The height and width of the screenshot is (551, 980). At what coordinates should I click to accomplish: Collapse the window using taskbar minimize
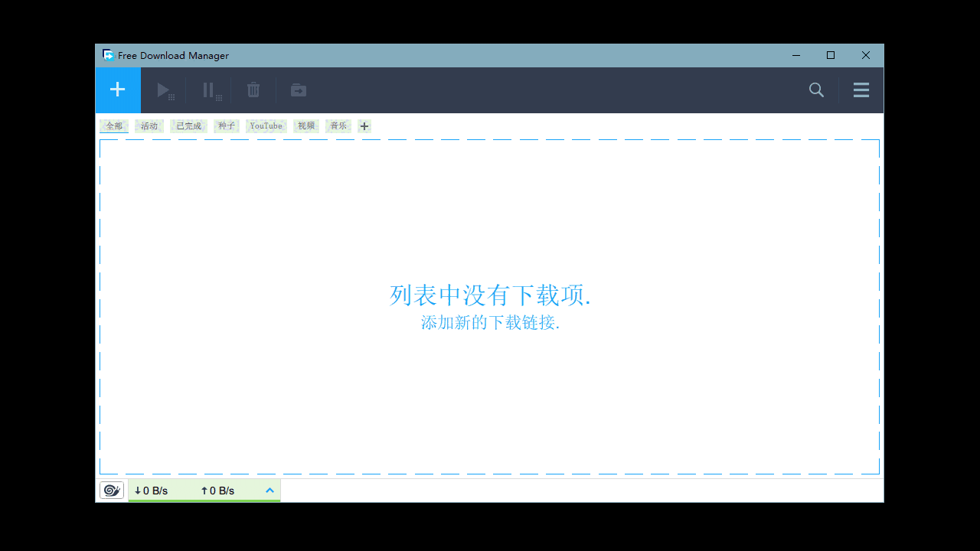coord(795,55)
